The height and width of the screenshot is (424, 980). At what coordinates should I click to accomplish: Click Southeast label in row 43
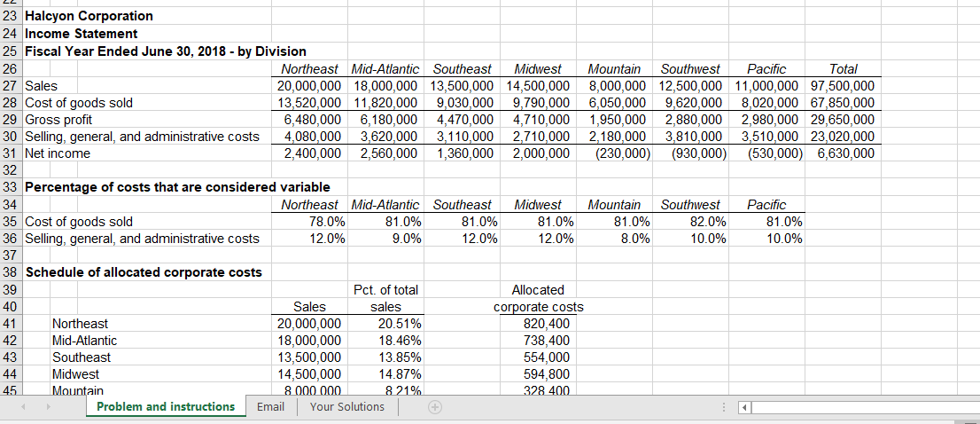(82, 357)
